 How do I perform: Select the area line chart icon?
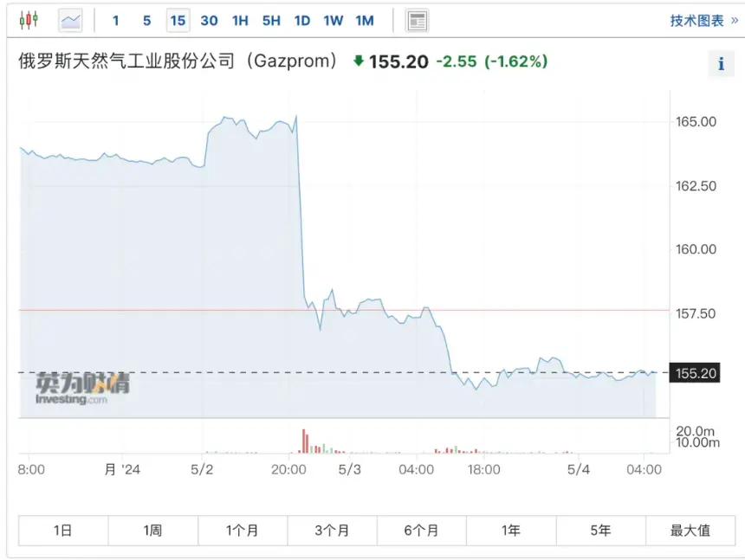(70, 20)
